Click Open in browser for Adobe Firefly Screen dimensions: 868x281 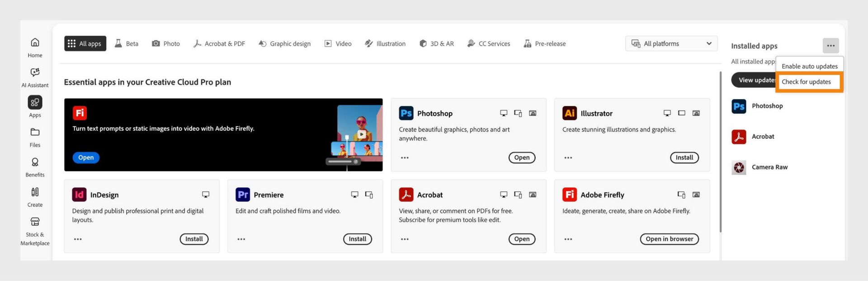pos(669,239)
